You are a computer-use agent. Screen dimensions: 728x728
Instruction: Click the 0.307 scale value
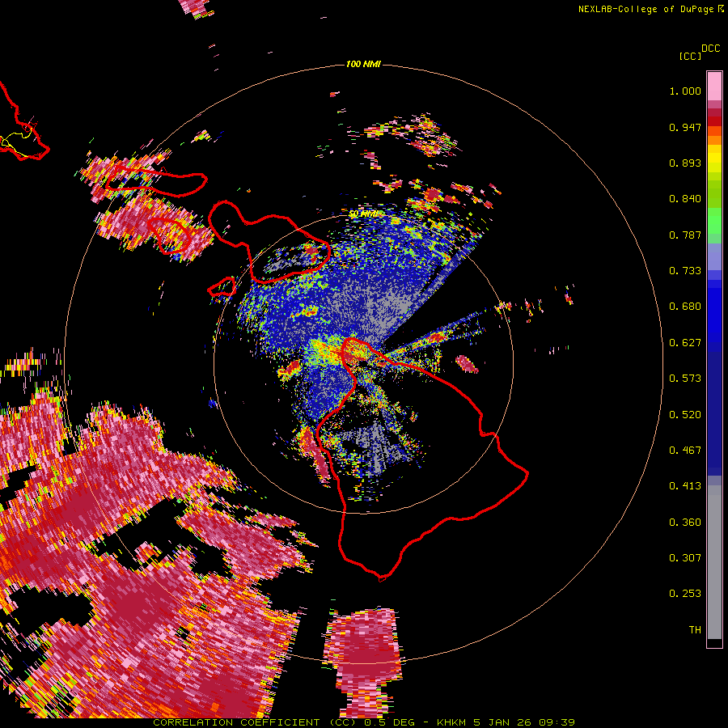click(685, 558)
